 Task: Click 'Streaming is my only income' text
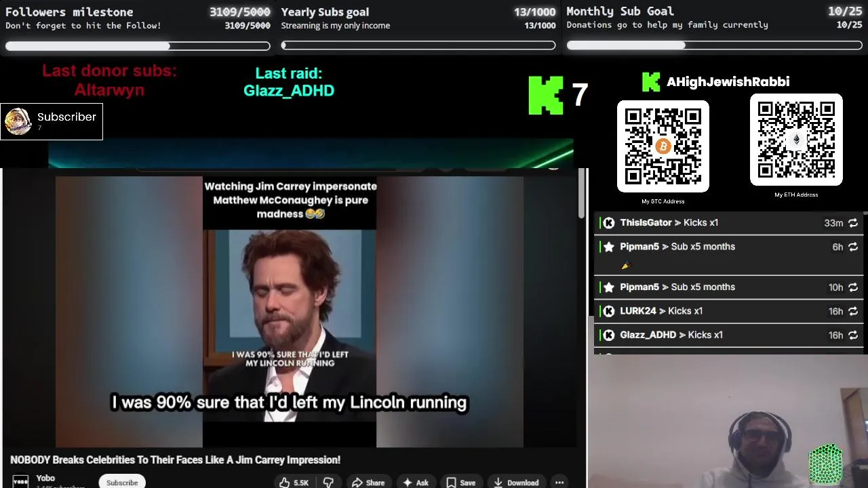[336, 26]
